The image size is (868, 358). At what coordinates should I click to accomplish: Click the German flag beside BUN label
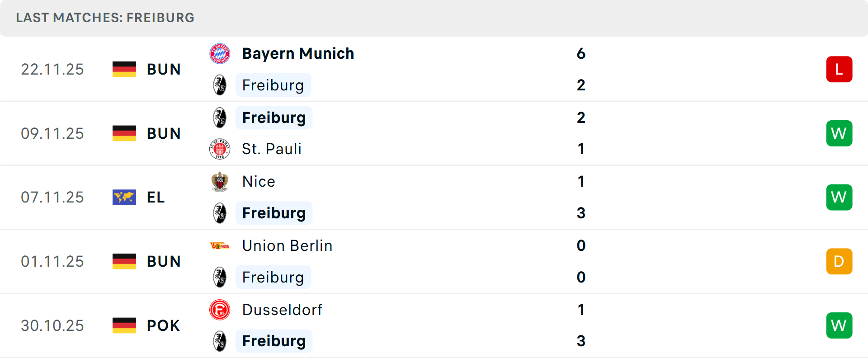pos(124,69)
